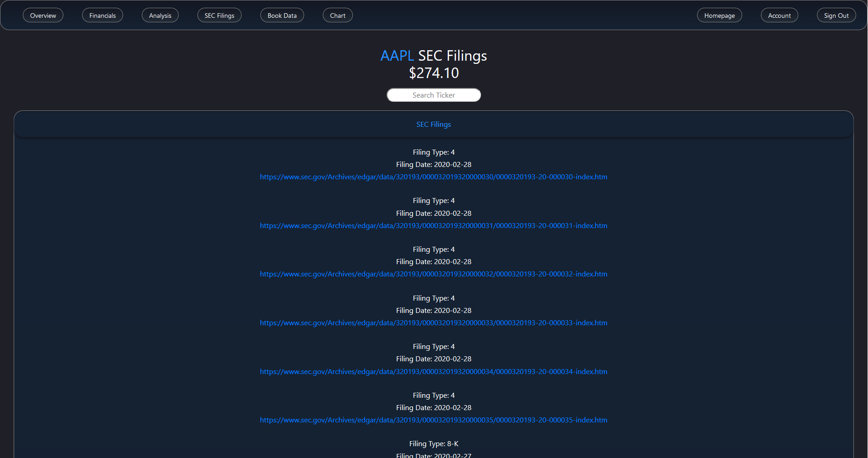Open the filing link ending 000030-index.htm
Screen dimensions: 868x458
pyautogui.click(x=434, y=177)
